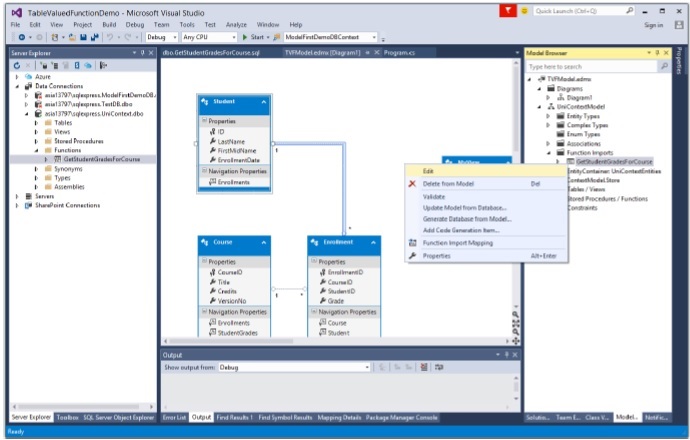Click the red X icon beside Delete from Model
Screen dimensions: 690x440
(412, 184)
